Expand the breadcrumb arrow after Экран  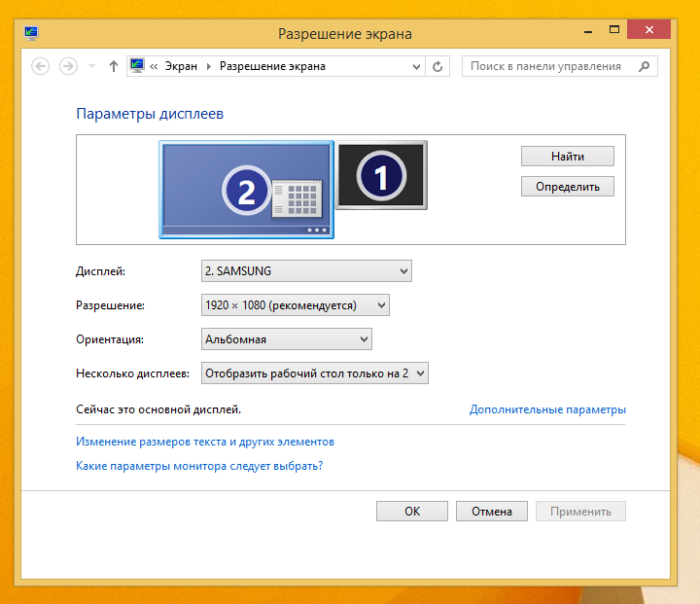tap(208, 66)
